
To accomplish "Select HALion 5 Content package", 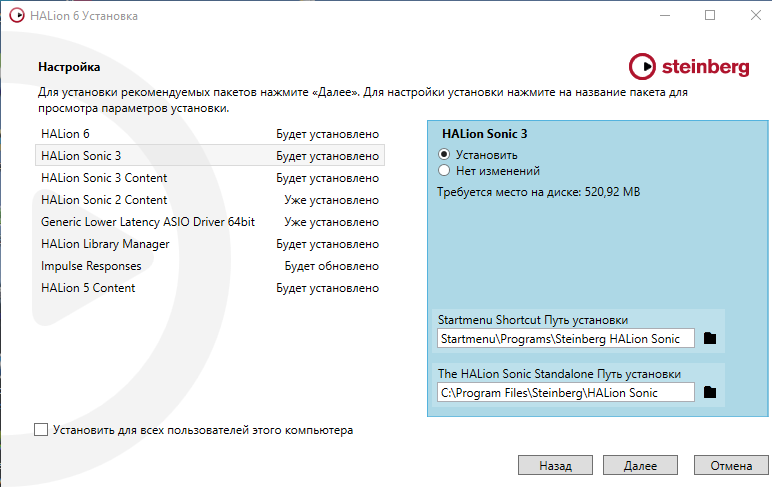I will [88, 288].
